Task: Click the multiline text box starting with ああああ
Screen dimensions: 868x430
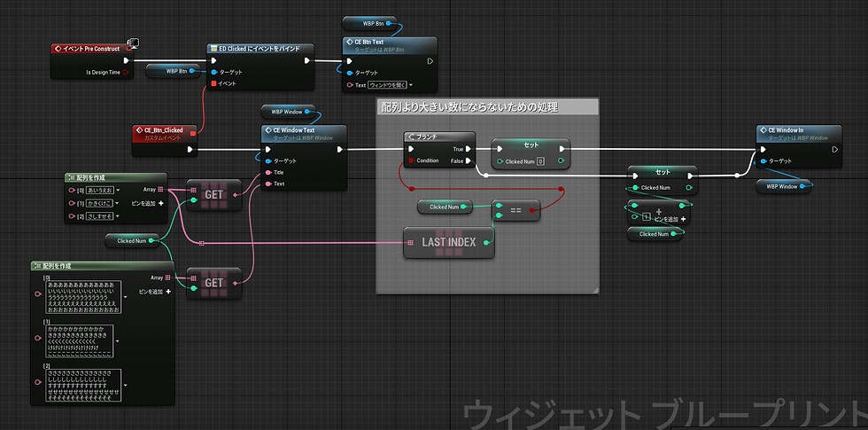Action: coord(83,297)
